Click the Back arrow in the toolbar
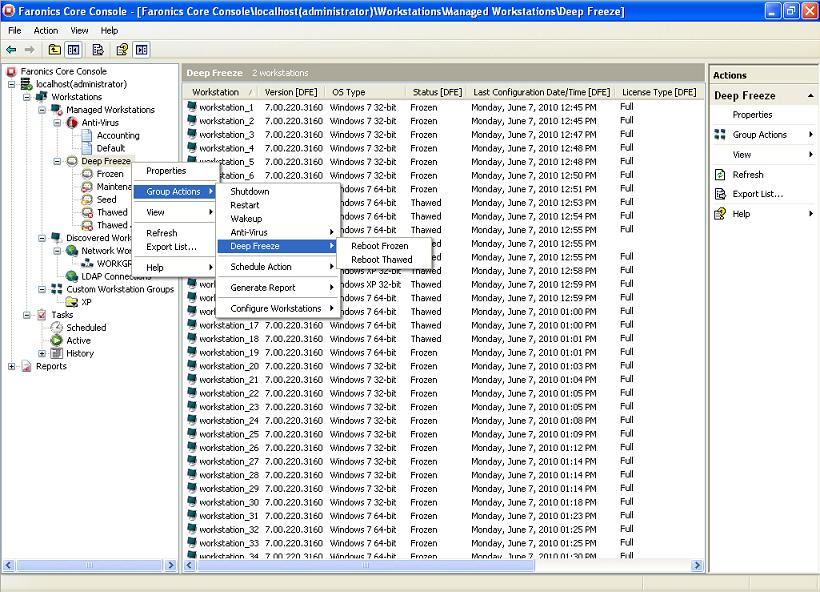Screen dimensions: 820x592 coord(11,50)
